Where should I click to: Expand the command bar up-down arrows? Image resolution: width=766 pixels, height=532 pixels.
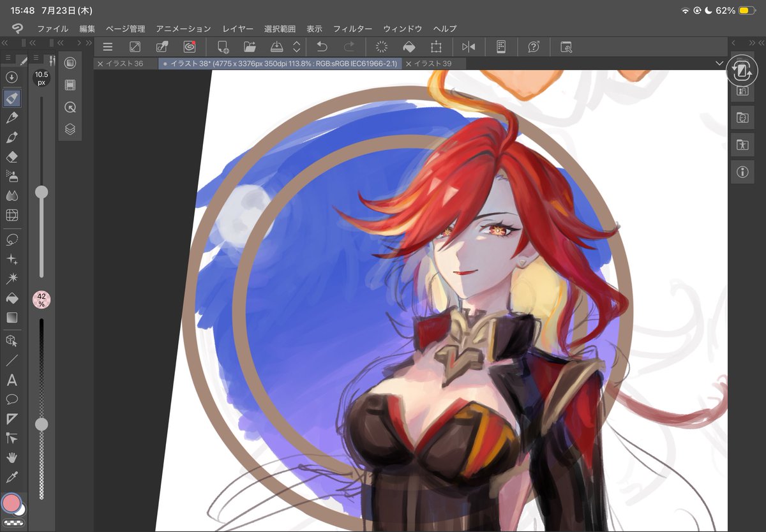coord(296,47)
